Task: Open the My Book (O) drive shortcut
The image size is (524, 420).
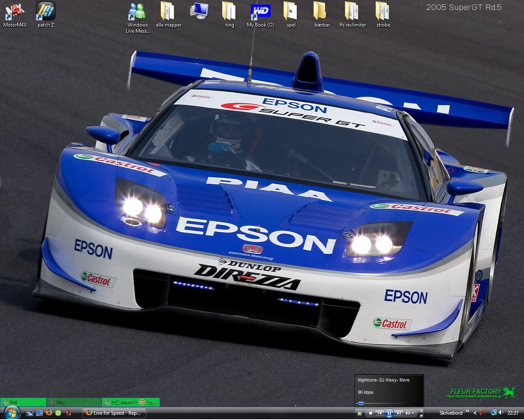Action: tap(260, 15)
